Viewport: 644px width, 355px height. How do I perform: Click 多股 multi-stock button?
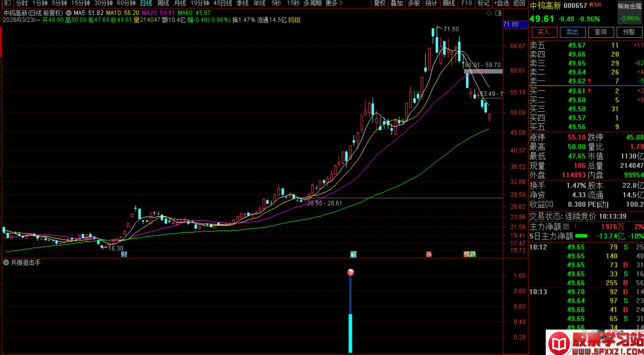[x=414, y=3]
